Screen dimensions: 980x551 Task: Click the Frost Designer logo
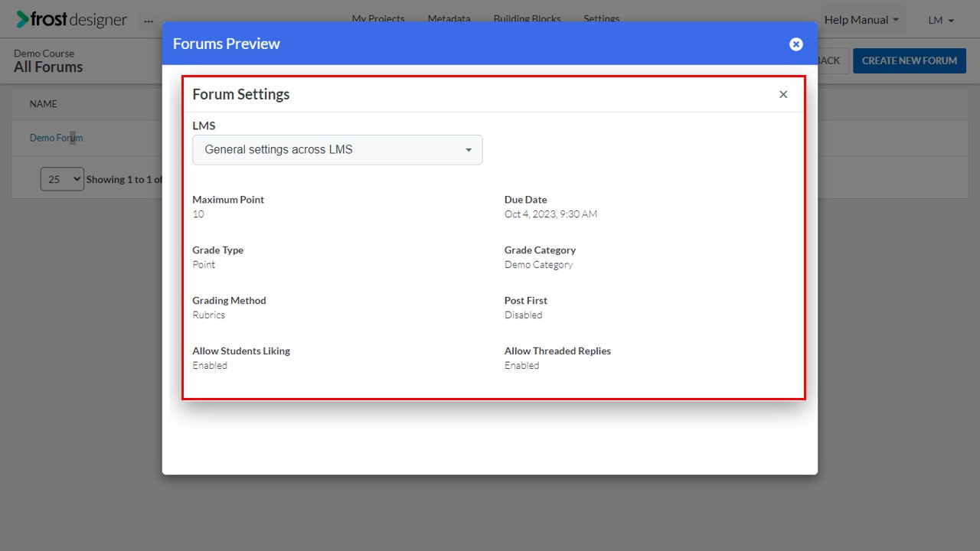[x=72, y=20]
